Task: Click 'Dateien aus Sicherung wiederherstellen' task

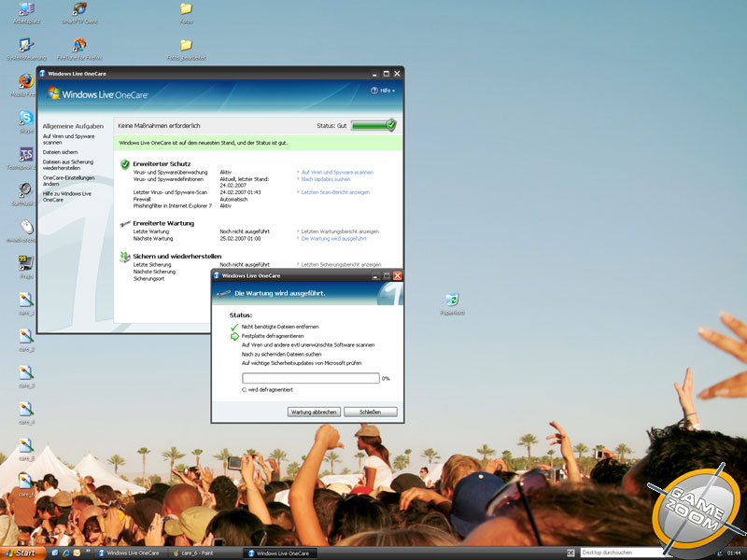Action: [x=68, y=165]
